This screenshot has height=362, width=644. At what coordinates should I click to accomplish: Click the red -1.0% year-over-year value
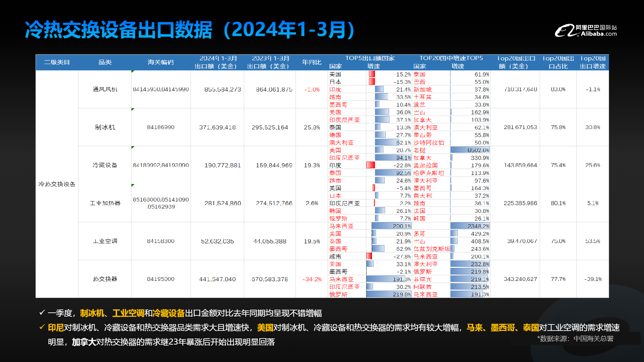click(312, 89)
